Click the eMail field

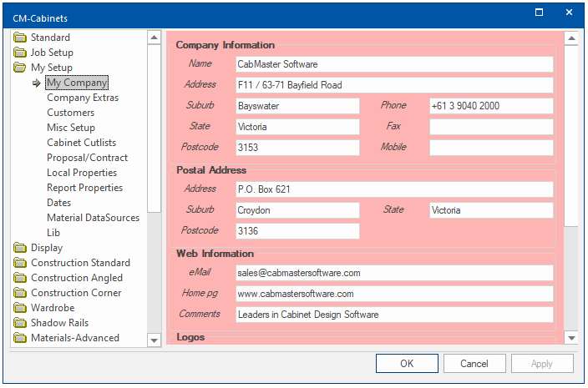click(x=394, y=273)
